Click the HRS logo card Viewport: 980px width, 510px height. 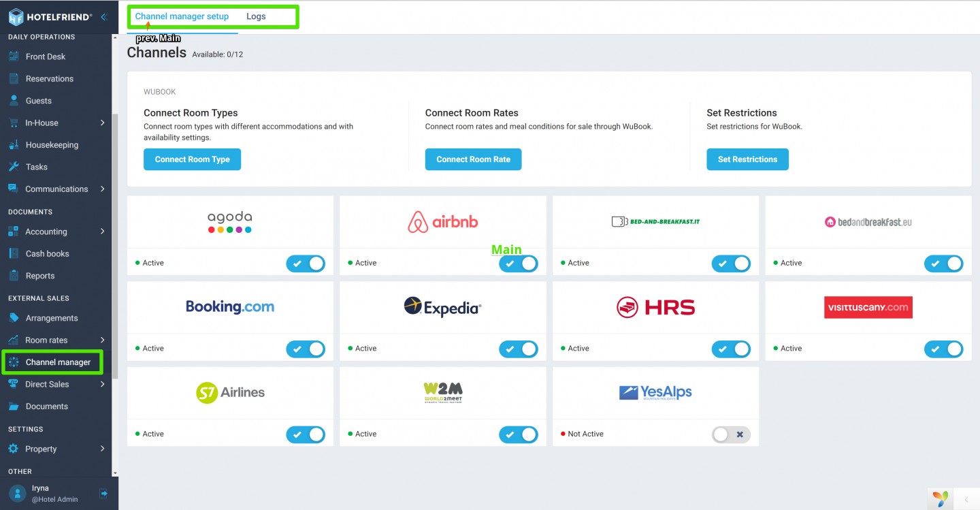[x=655, y=307]
